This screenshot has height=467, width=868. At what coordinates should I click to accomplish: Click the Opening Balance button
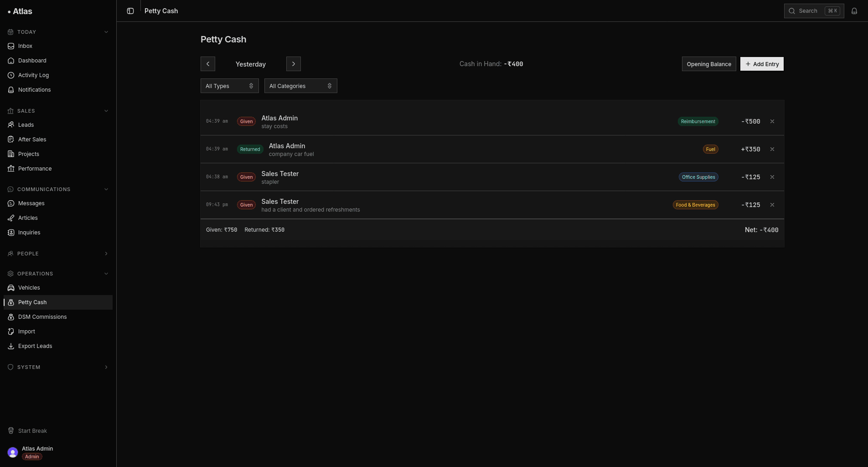point(709,64)
